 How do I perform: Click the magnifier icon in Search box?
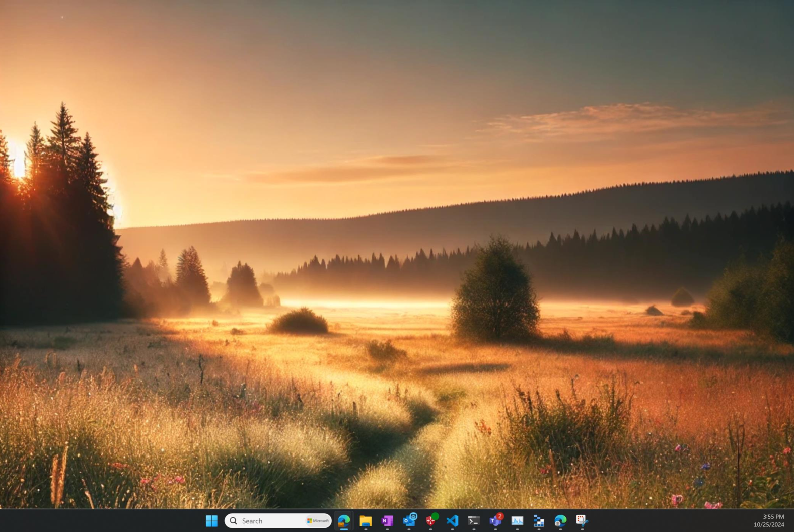point(234,521)
